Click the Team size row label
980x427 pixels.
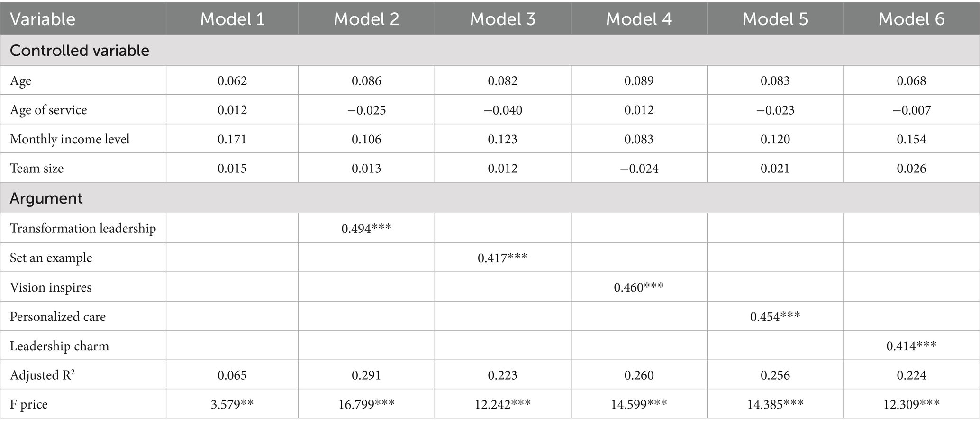tap(36, 169)
